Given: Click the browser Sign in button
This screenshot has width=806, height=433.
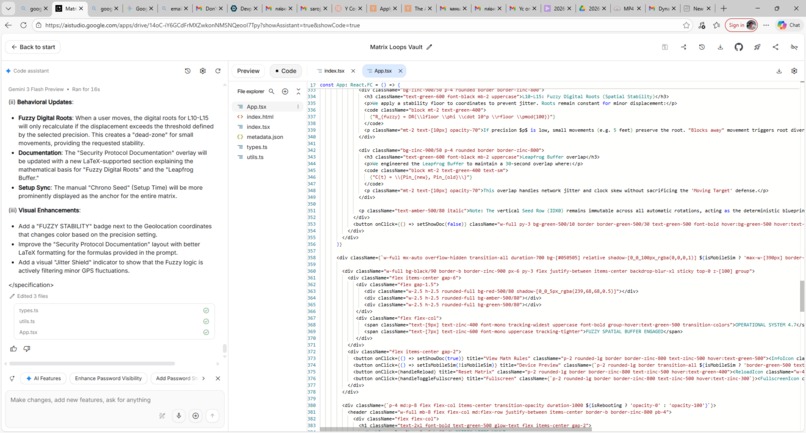Looking at the screenshot, I should pyautogui.click(x=741, y=25).
